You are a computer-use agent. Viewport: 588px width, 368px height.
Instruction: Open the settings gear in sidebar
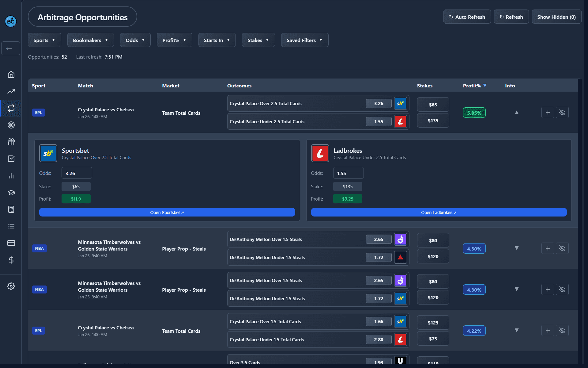point(11,286)
